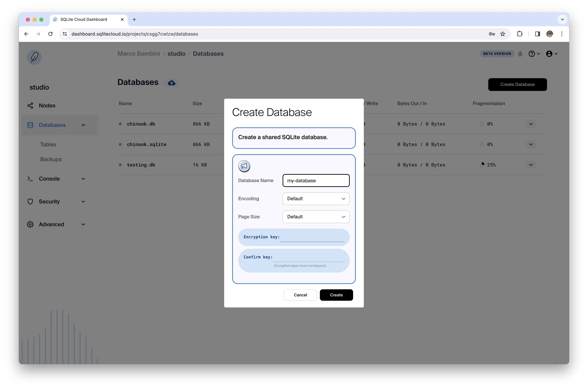Open the Encoding dropdown

[316, 199]
